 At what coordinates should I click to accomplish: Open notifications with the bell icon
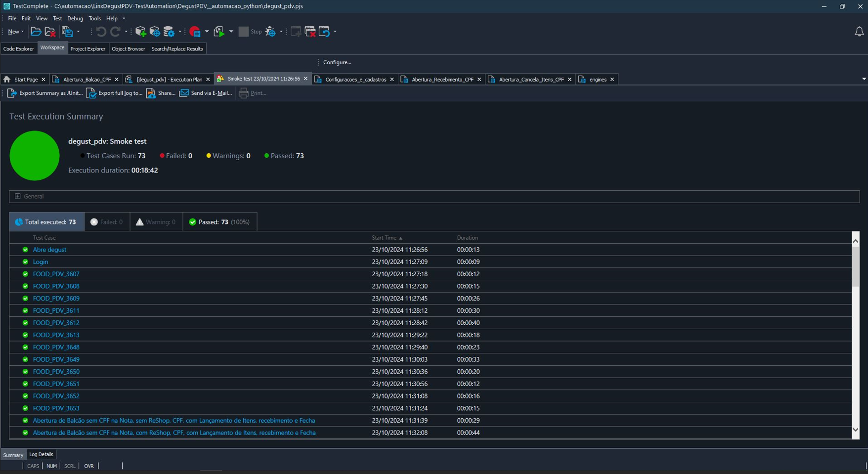859,32
